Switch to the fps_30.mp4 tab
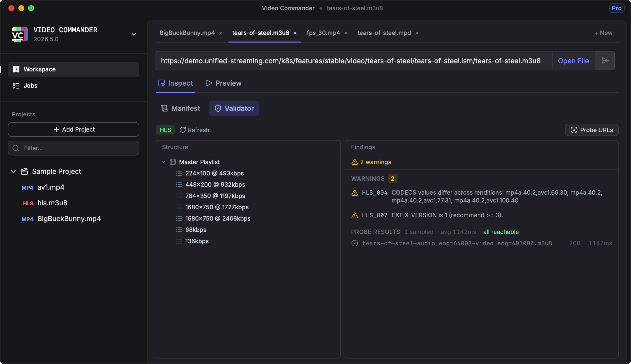 point(323,33)
